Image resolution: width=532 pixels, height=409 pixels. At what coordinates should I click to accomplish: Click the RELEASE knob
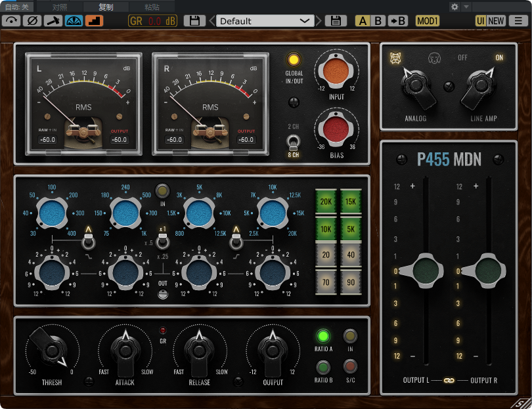pos(199,351)
